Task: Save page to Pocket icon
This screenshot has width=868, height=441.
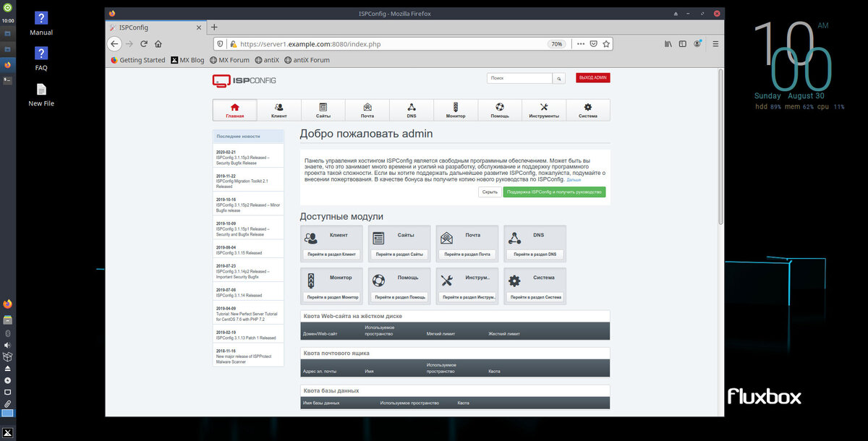Action: [593, 43]
